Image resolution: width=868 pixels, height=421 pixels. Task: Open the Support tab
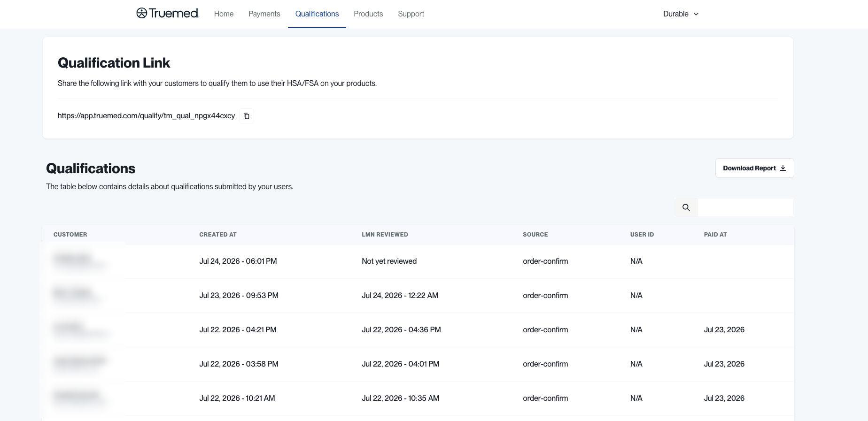click(411, 14)
